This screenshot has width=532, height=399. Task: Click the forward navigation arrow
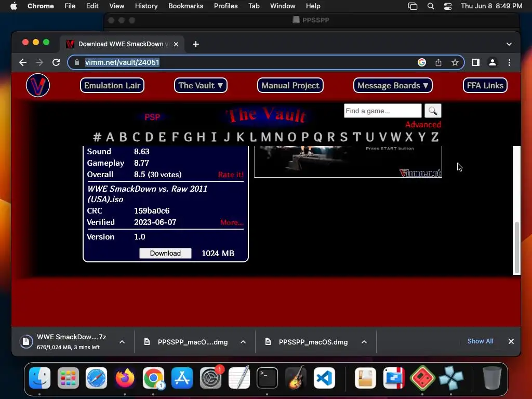coord(39,62)
